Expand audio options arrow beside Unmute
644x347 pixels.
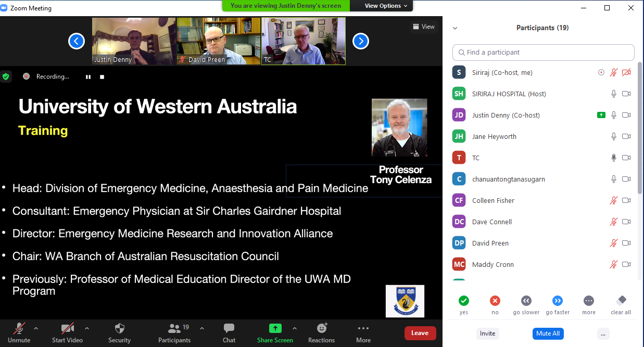(x=36, y=328)
